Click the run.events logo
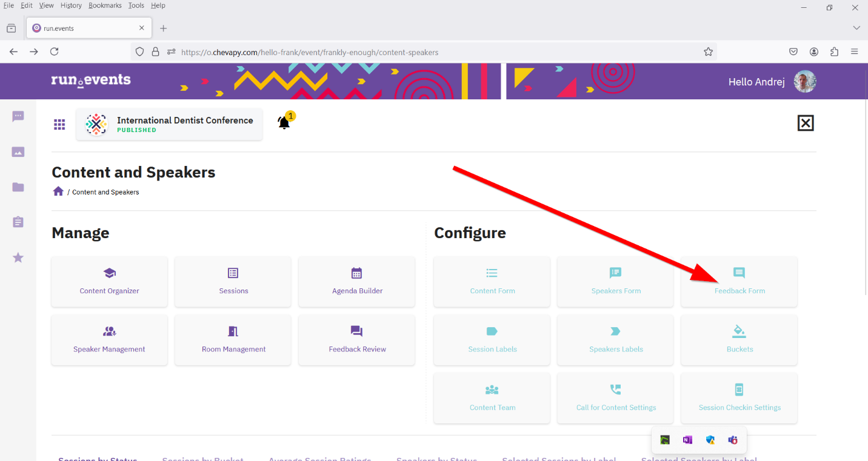This screenshot has height=461, width=868. pos(91,81)
